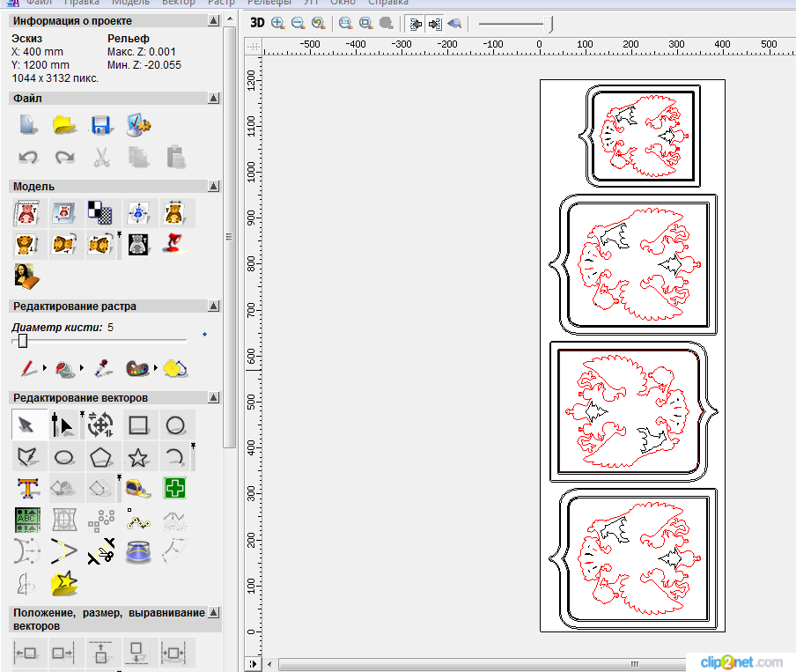Click the Диаметр кисти slider handle

(x=23, y=341)
